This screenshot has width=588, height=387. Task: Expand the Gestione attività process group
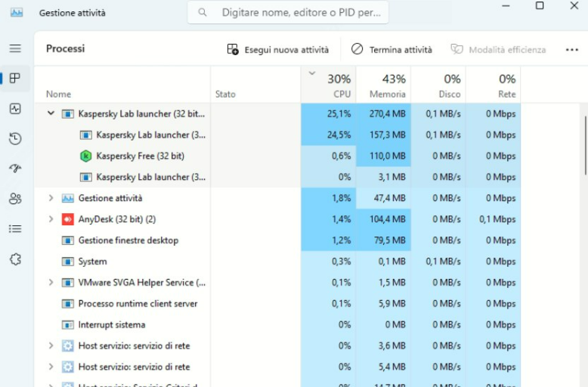(x=51, y=198)
